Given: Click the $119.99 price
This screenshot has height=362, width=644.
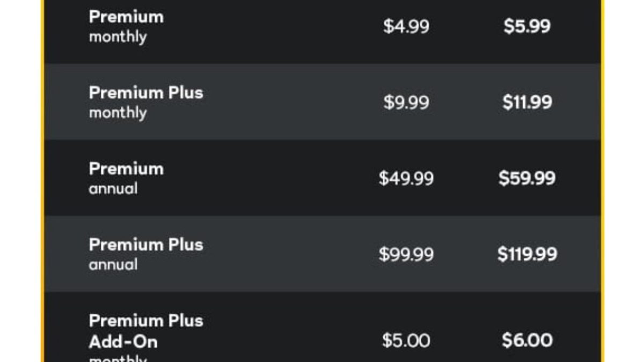Looking at the screenshot, I should coord(526,254).
